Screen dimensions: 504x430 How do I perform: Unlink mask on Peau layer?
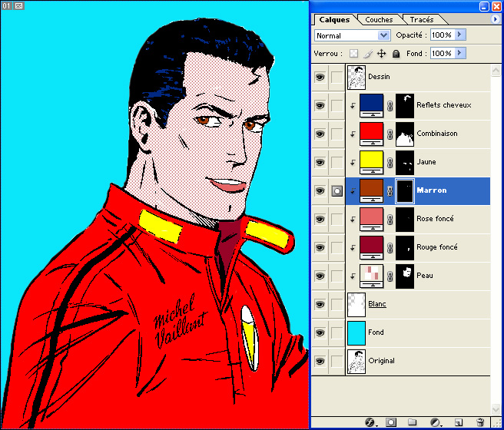pyautogui.click(x=390, y=276)
